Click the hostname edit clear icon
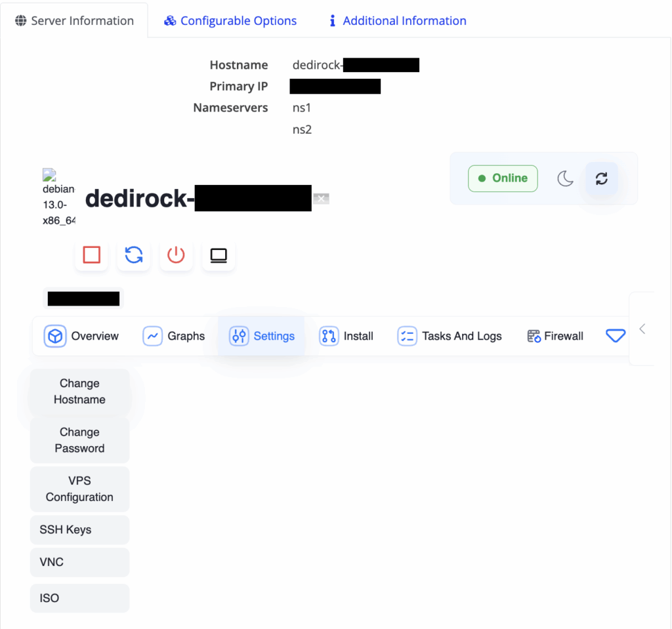Screen dimensions: 672x629 (x=321, y=198)
